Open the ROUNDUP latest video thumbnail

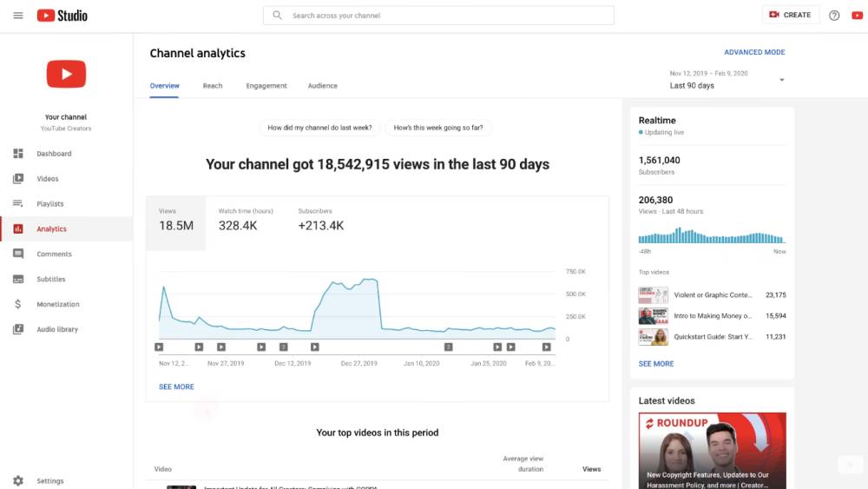pyautogui.click(x=712, y=450)
